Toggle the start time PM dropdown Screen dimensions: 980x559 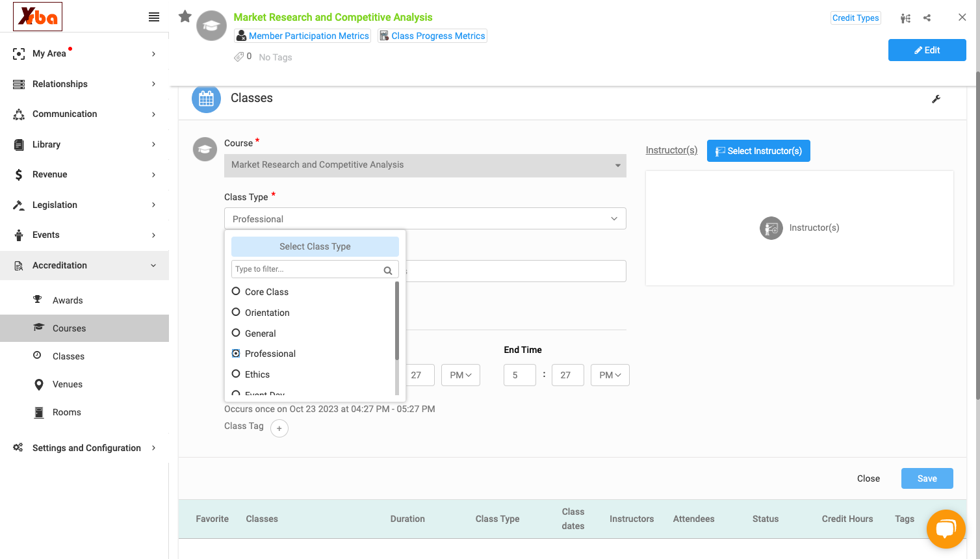coord(461,375)
